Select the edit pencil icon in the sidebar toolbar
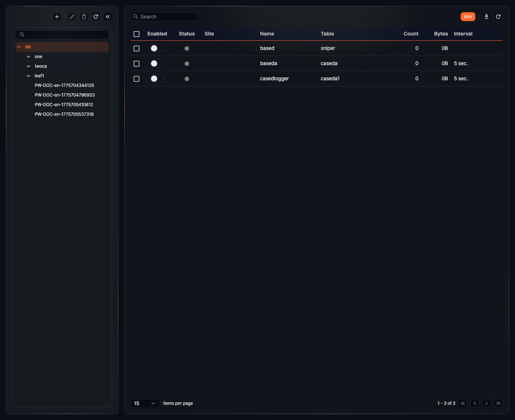Image resolution: width=515 pixels, height=420 pixels. pyautogui.click(x=72, y=17)
